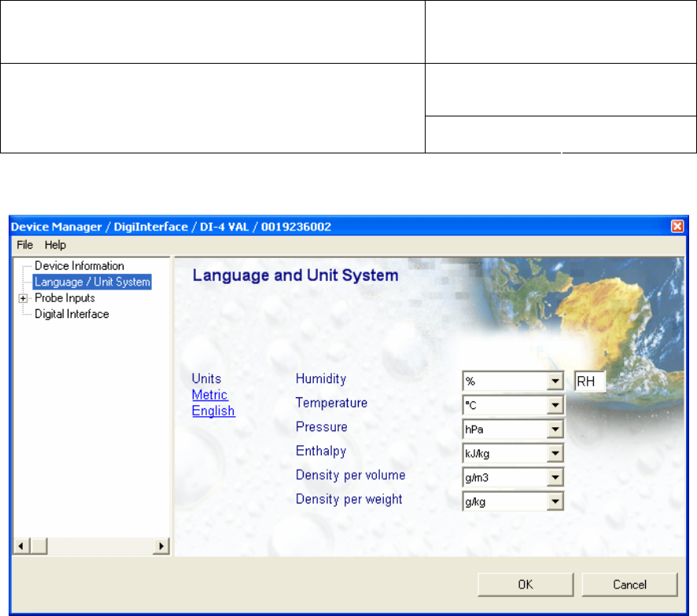Close the Device Manager window

677,227
